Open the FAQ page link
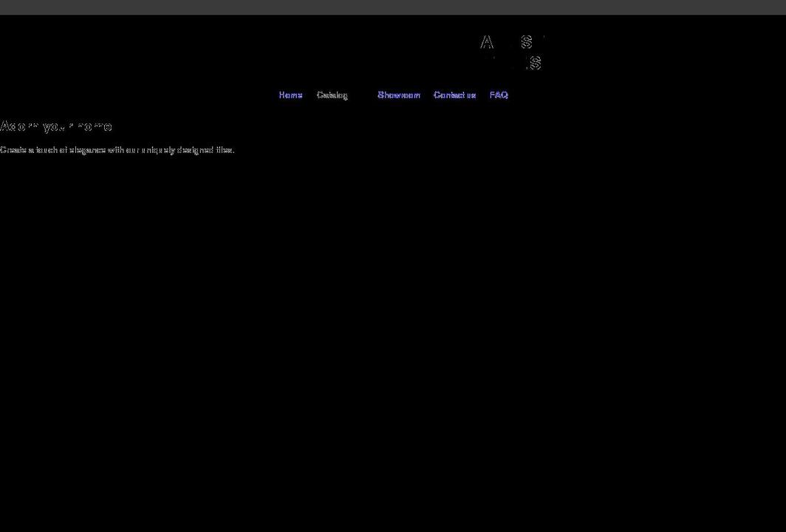Screen dimensions: 786x532 pyautogui.click(x=499, y=95)
